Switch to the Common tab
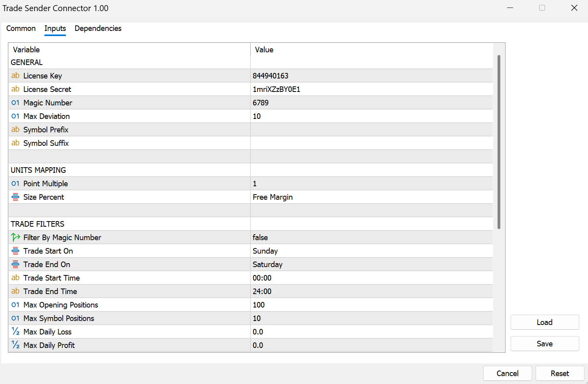The width and height of the screenshot is (588, 384). [21, 29]
